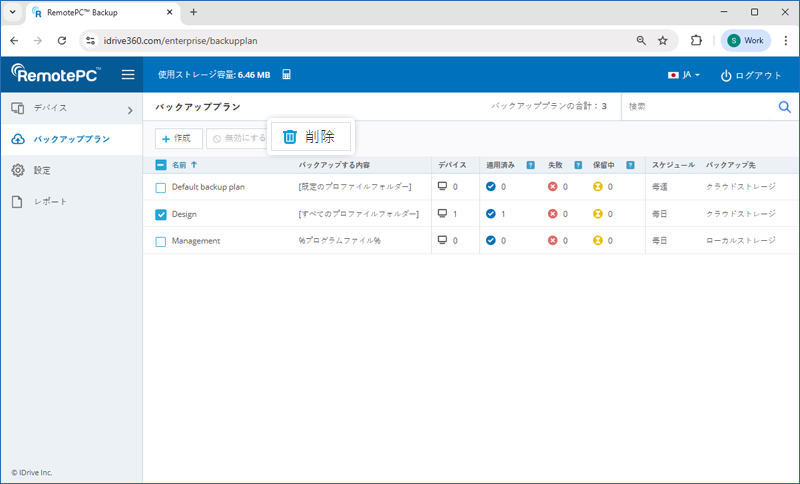
Task: Open the browser tab search dropdown
Action: [x=13, y=12]
